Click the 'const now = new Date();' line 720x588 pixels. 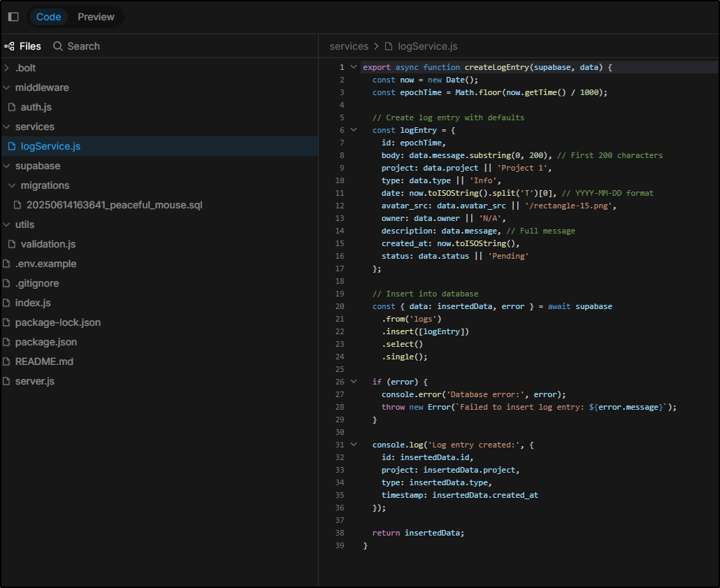pos(425,80)
